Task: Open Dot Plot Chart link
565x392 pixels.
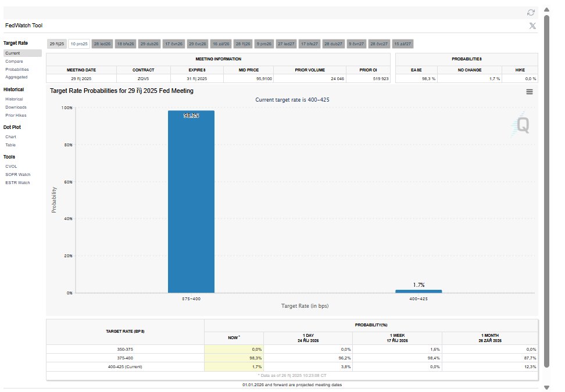Action: (10, 137)
